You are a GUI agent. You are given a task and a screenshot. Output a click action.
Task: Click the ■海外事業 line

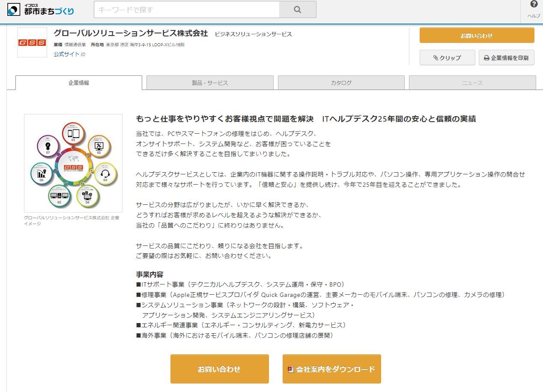click(235, 335)
